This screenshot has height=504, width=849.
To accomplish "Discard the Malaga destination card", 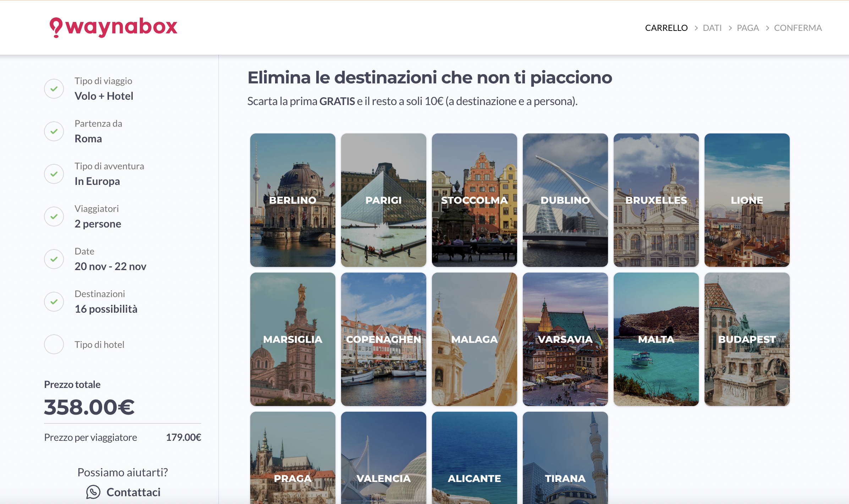I will coord(475,339).
